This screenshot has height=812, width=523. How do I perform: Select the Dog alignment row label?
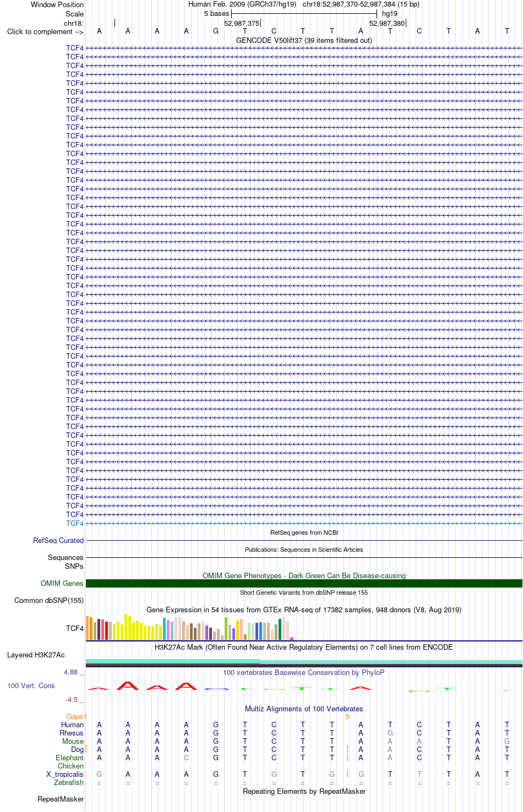tap(77, 749)
